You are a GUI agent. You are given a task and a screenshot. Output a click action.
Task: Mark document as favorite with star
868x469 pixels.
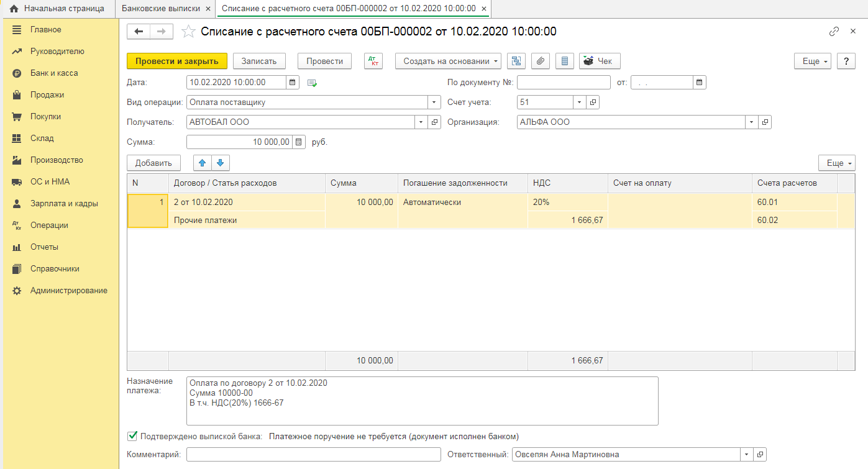[189, 32]
